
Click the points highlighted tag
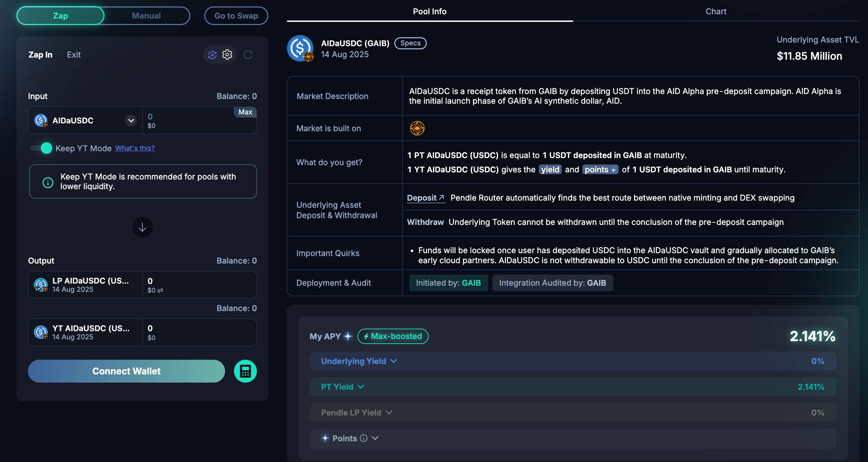(600, 169)
